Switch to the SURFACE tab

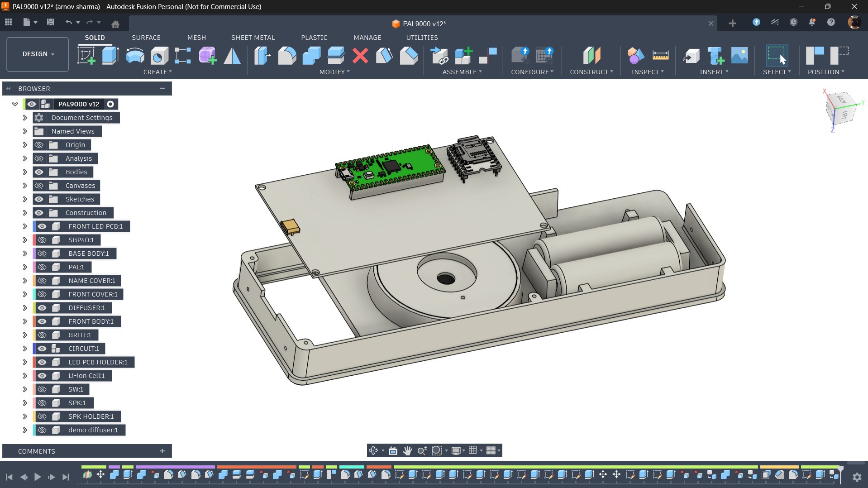point(146,38)
